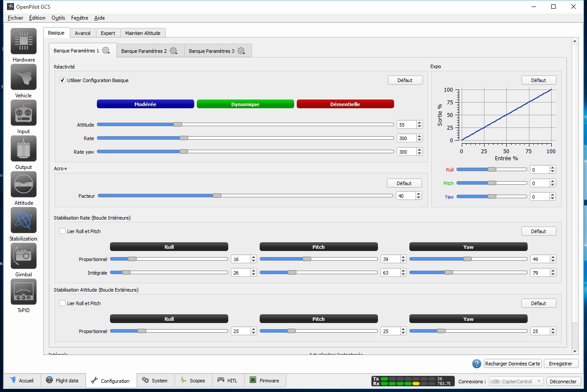Screen dimensions: 587x392
Task: Click the Expo Roll slider handle
Action: pos(492,169)
